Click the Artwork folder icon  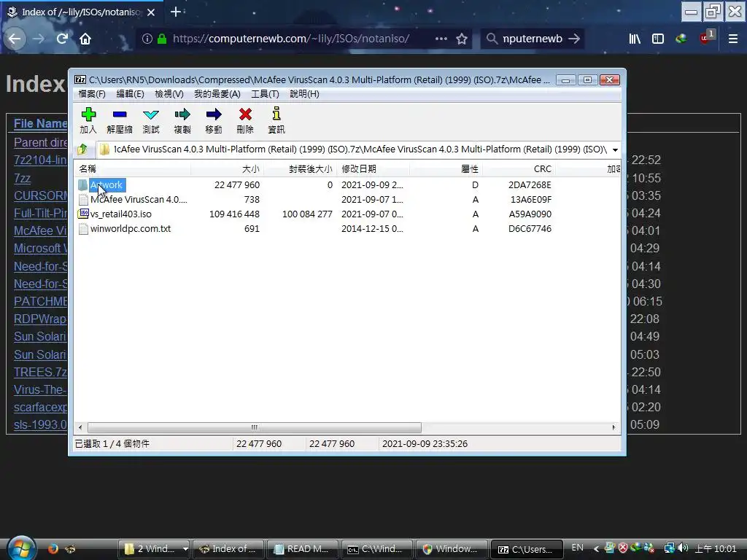coord(83,184)
